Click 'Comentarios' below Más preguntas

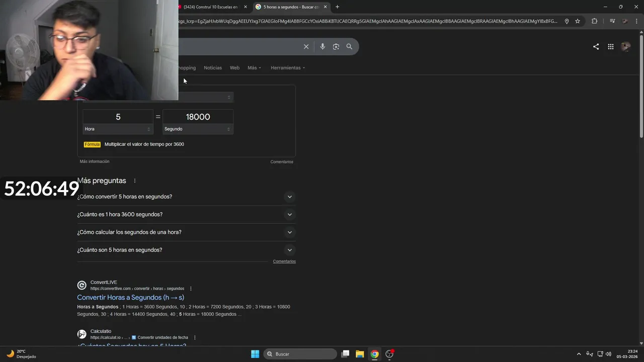(284, 261)
